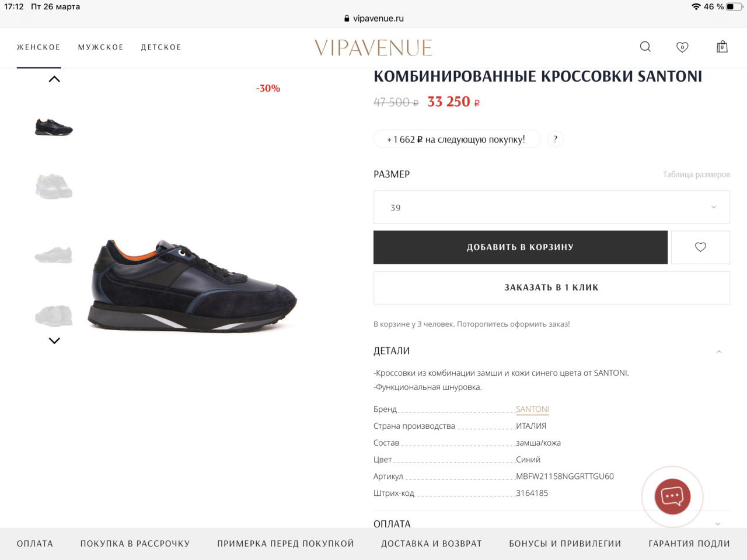Open Таблица размеров size chart link
The width and height of the screenshot is (747, 560).
(696, 174)
